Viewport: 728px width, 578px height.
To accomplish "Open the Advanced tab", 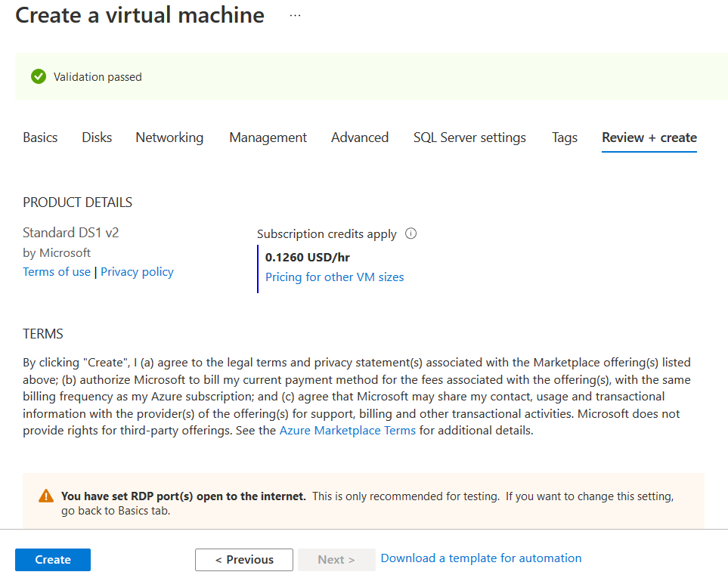I will (x=360, y=138).
